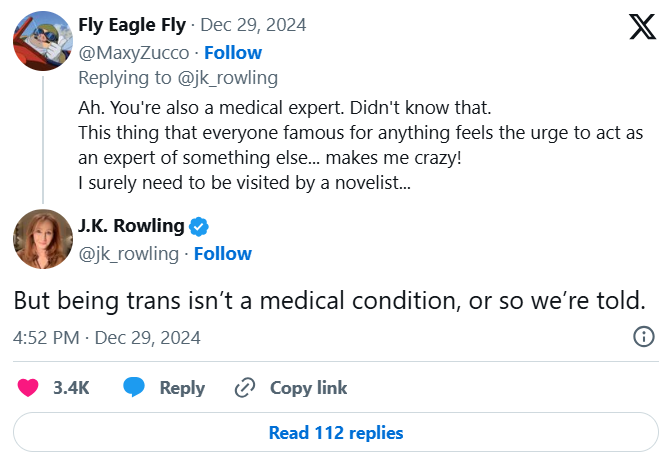672x464 pixels.
Task: Click the 'J.K. Rowling' display name
Action: 133,225
